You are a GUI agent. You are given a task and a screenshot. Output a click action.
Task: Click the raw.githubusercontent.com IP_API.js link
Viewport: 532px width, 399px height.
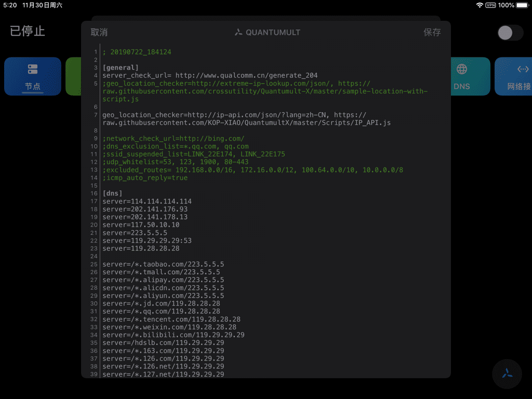click(x=247, y=123)
